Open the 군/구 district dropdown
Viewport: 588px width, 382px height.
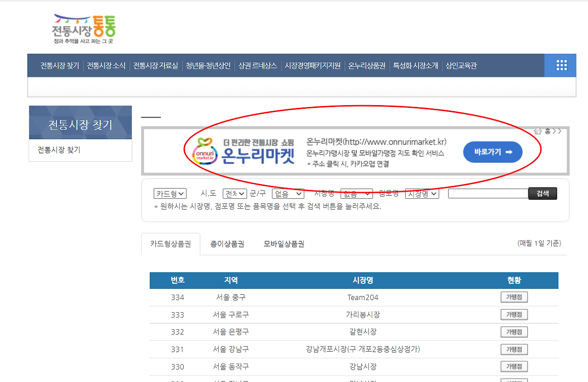pos(288,194)
